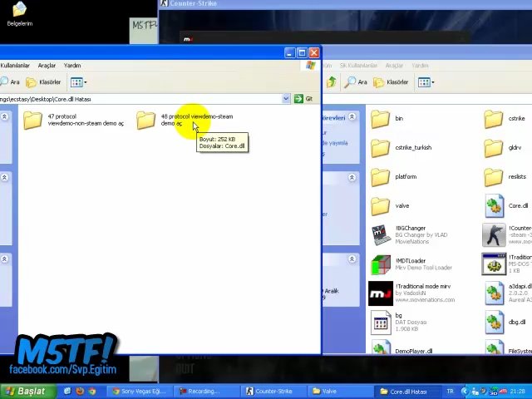The height and width of the screenshot is (399, 532).
Task: Select the !BGChanger application icon
Action: click(x=381, y=234)
